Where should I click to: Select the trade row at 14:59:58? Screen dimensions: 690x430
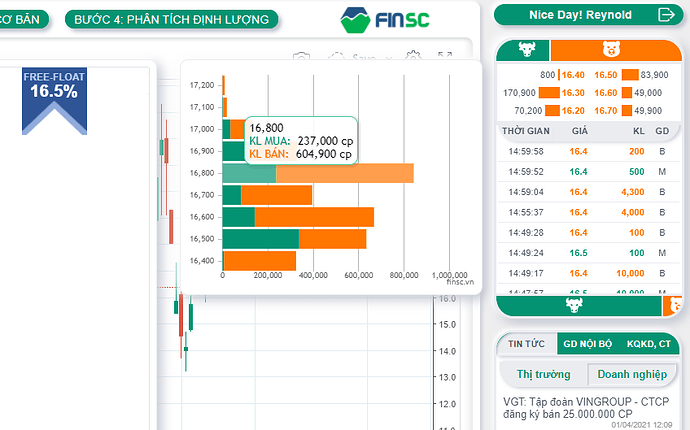pos(588,152)
